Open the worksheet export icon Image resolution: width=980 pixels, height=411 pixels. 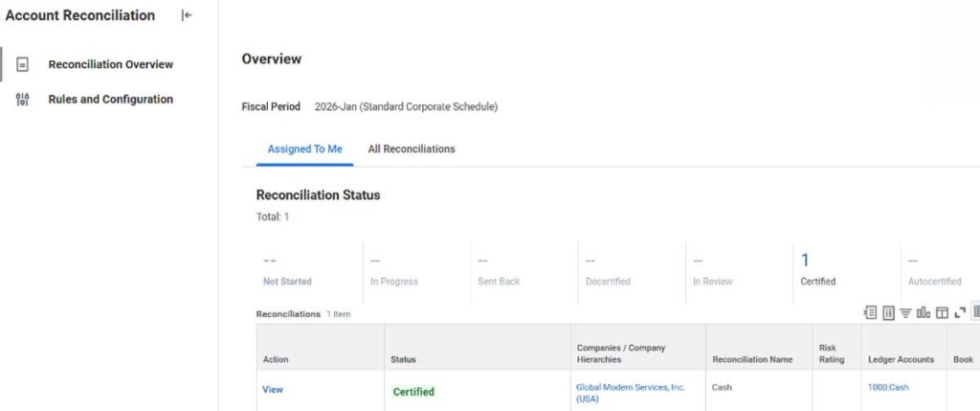point(888,312)
